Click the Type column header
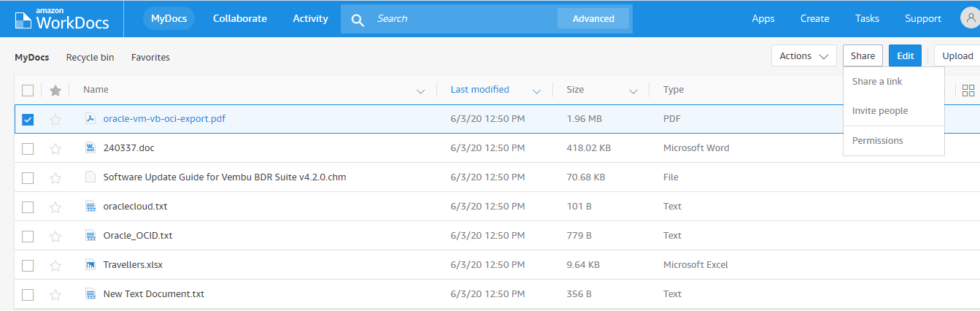 pos(673,89)
